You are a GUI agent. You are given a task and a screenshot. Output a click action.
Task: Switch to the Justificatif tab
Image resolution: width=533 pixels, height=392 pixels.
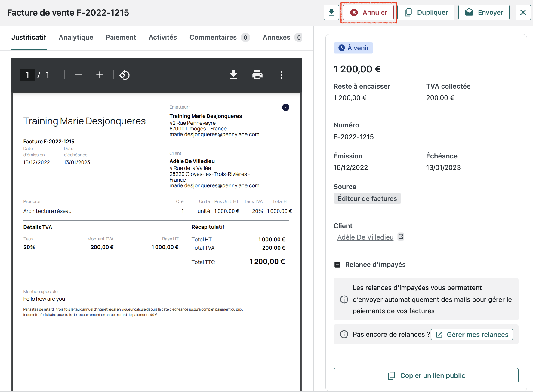click(29, 37)
